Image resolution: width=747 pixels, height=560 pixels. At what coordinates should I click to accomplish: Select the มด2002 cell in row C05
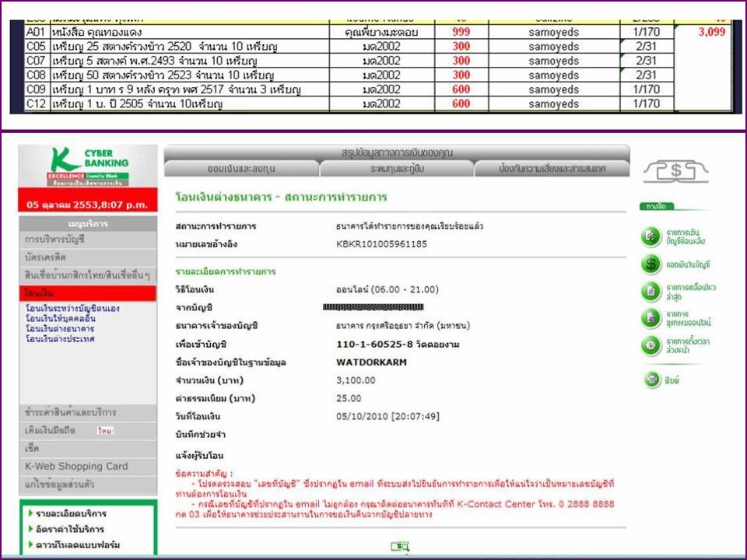pyautogui.click(x=381, y=46)
